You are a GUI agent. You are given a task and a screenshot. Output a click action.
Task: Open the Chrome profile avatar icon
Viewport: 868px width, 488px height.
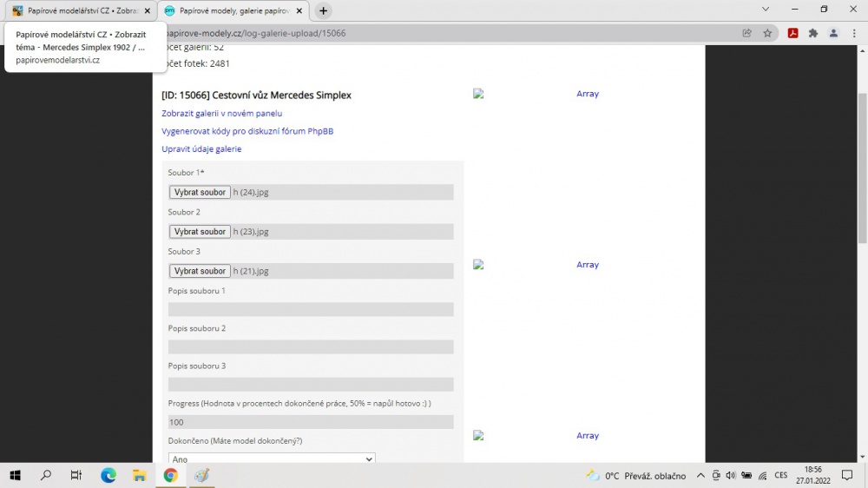(833, 33)
